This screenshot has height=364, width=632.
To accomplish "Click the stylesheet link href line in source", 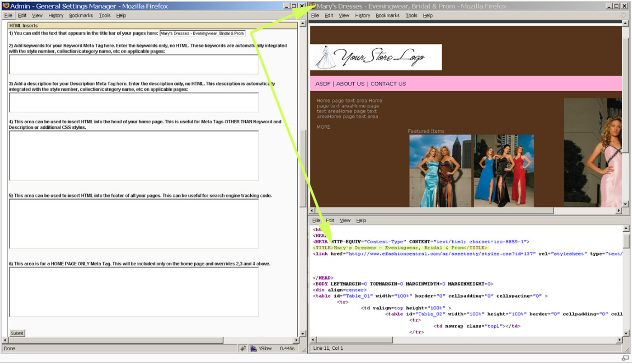I will pyautogui.click(x=467, y=254).
